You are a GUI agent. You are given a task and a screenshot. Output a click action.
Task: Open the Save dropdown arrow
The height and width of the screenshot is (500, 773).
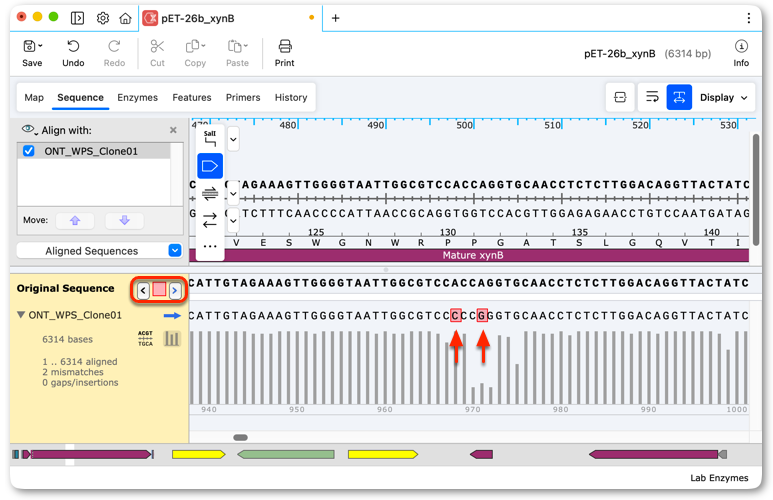[x=40, y=46]
